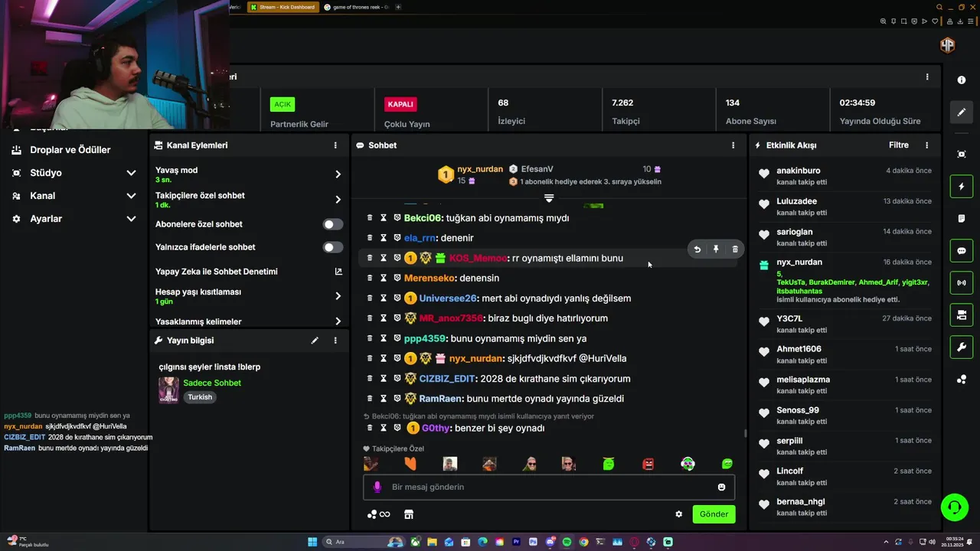Open the info icon in right sidebar
The width and height of the screenshot is (980, 551).
click(962, 80)
